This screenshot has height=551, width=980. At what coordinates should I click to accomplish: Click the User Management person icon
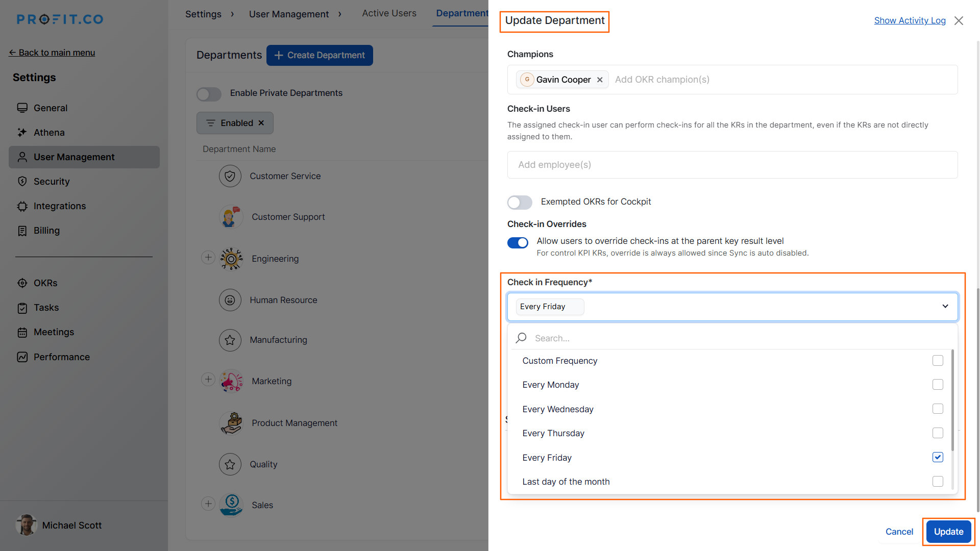[x=22, y=157]
